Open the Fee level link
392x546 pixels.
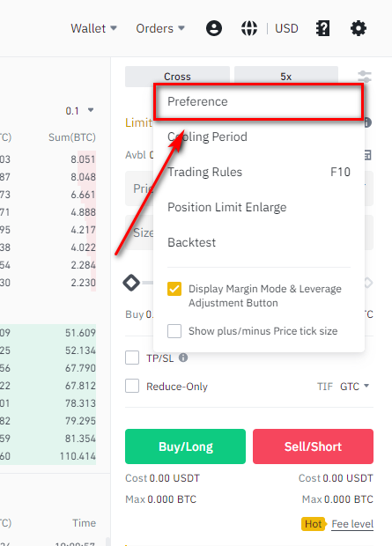tap(352, 524)
